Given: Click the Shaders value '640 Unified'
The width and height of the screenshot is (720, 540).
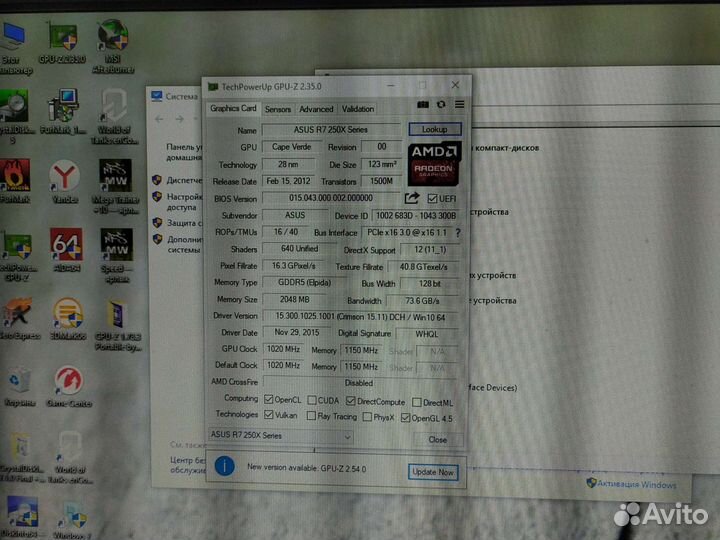Looking at the screenshot, I should tap(299, 249).
